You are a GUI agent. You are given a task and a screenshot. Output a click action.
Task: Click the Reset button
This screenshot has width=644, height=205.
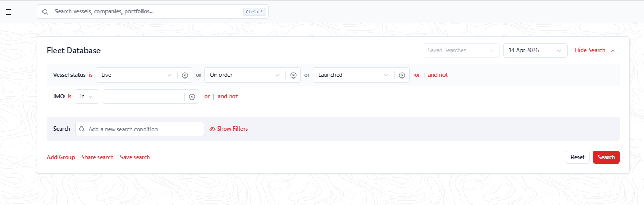577,157
